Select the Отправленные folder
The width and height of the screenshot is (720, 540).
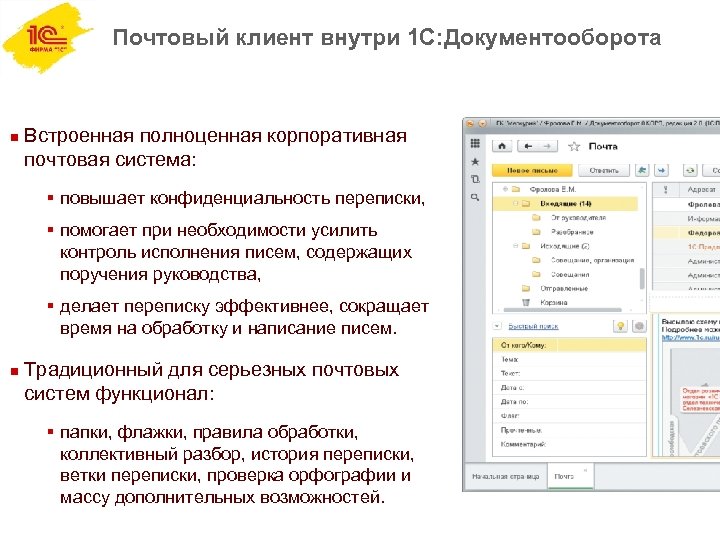tap(563, 288)
